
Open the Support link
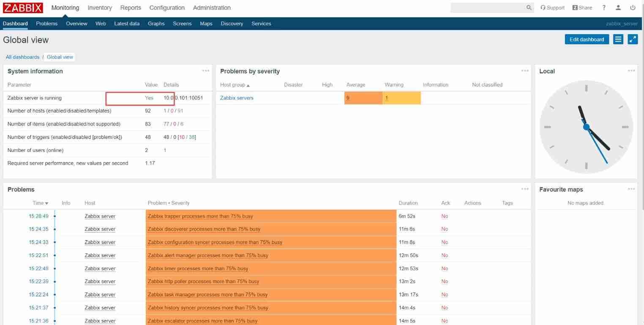[x=553, y=8]
